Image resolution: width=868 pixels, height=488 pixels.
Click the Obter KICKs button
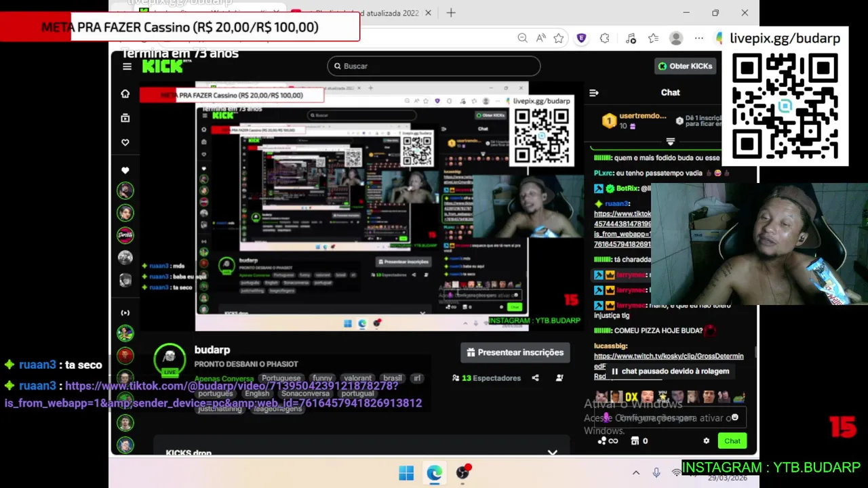[685, 66]
